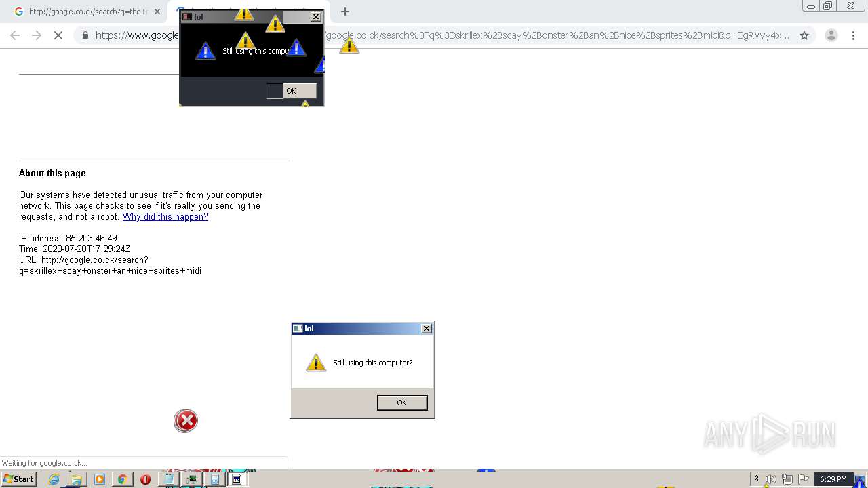Open Opera browser from taskbar
Image resolution: width=868 pixels, height=488 pixels.
click(x=145, y=479)
